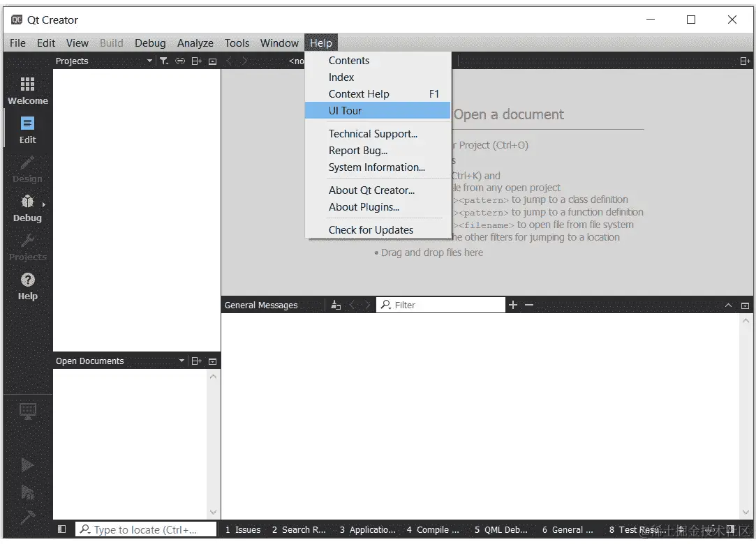Select Check for Updates
This screenshot has width=756, height=544.
[x=378, y=230]
